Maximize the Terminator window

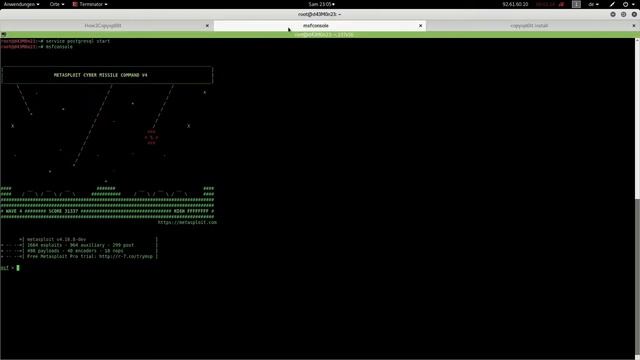(x=623, y=14)
